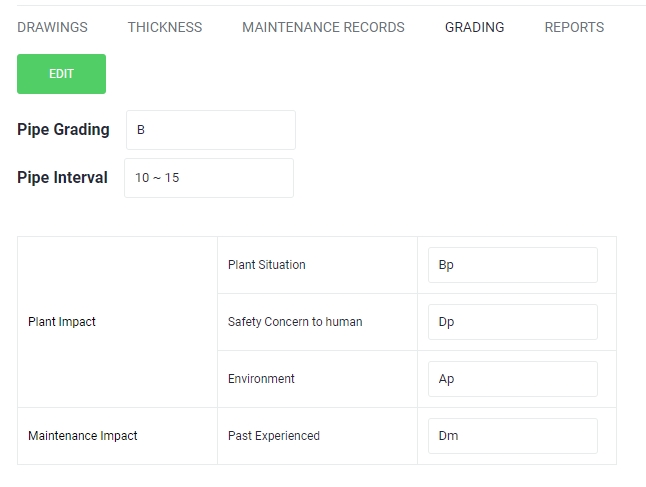Select the GRADING tab
The image size is (646, 487).
pyautogui.click(x=474, y=27)
